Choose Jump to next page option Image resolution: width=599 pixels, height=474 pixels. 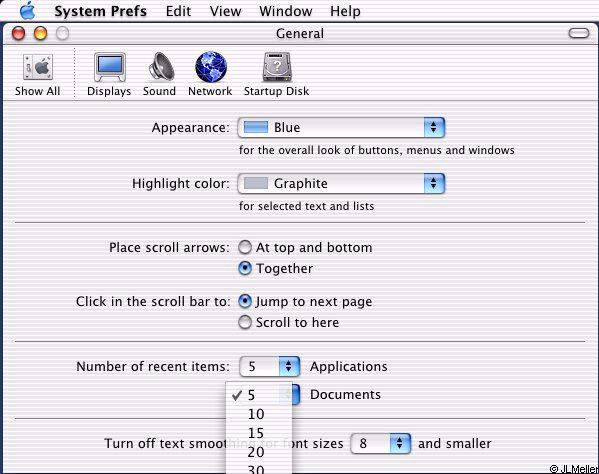point(245,301)
